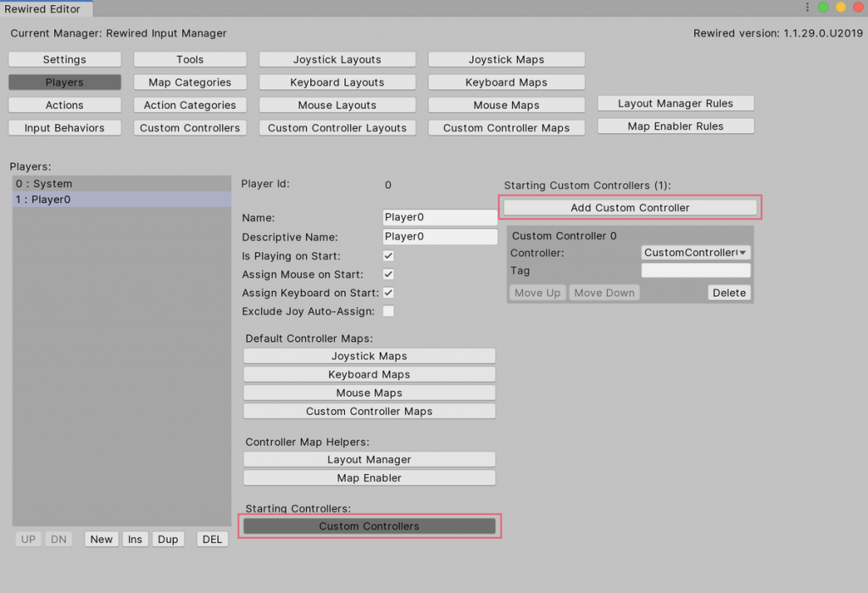The height and width of the screenshot is (593, 868).
Task: Click the Name input field
Action: (440, 217)
